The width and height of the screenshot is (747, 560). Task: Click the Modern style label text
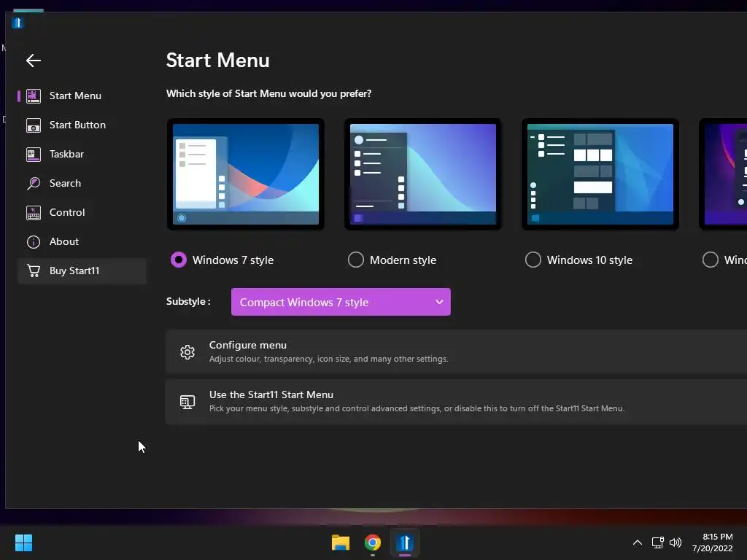point(403,260)
